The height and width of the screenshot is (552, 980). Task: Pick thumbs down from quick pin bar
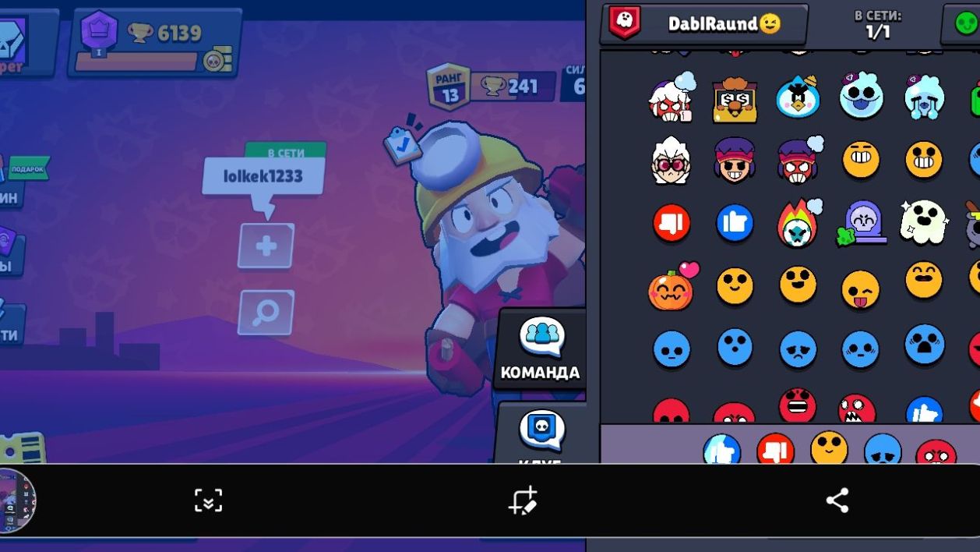(x=776, y=449)
